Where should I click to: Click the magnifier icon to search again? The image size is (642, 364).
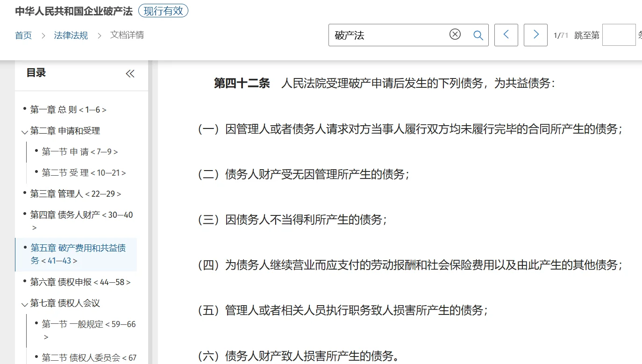pyautogui.click(x=478, y=35)
